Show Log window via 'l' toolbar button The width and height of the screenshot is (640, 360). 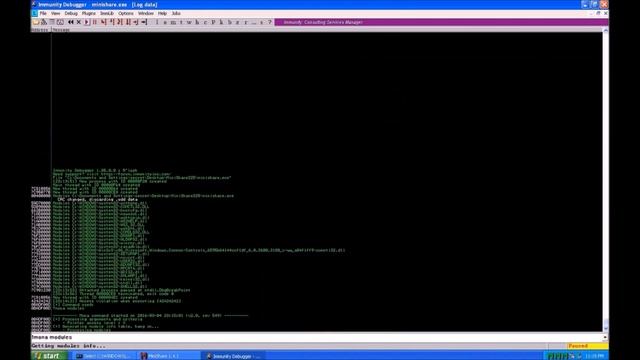[x=157, y=22]
